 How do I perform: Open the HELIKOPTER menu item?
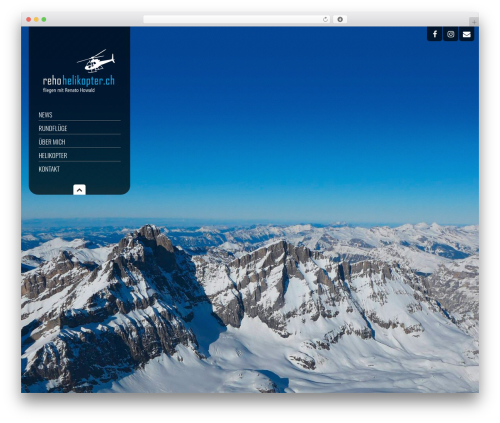coord(53,156)
